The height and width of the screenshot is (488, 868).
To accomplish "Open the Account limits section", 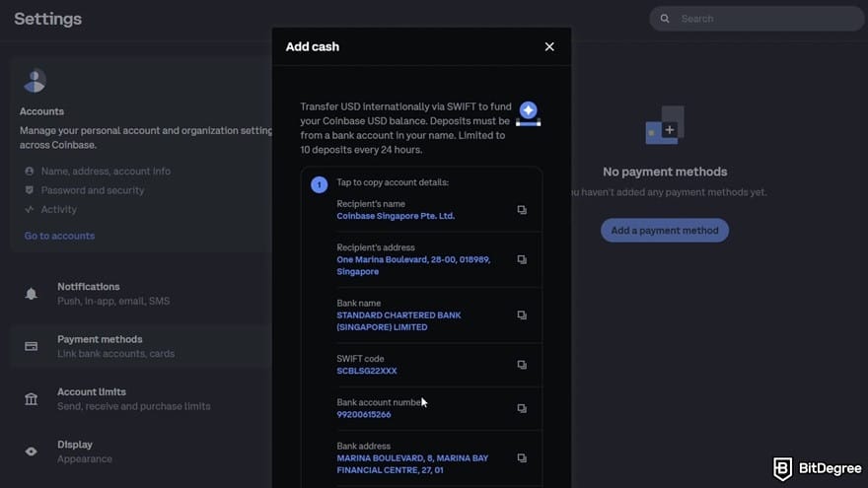I will click(141, 399).
